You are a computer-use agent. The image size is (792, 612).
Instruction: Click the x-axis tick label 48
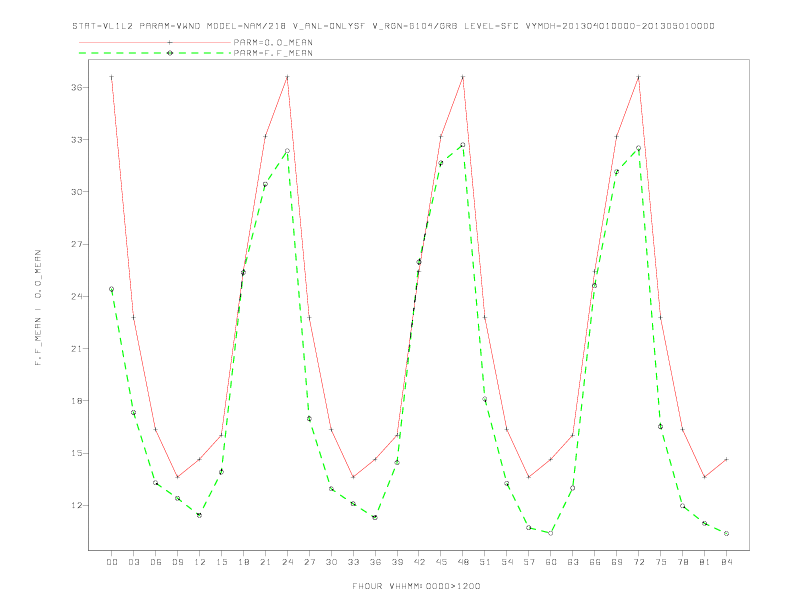[x=463, y=562]
